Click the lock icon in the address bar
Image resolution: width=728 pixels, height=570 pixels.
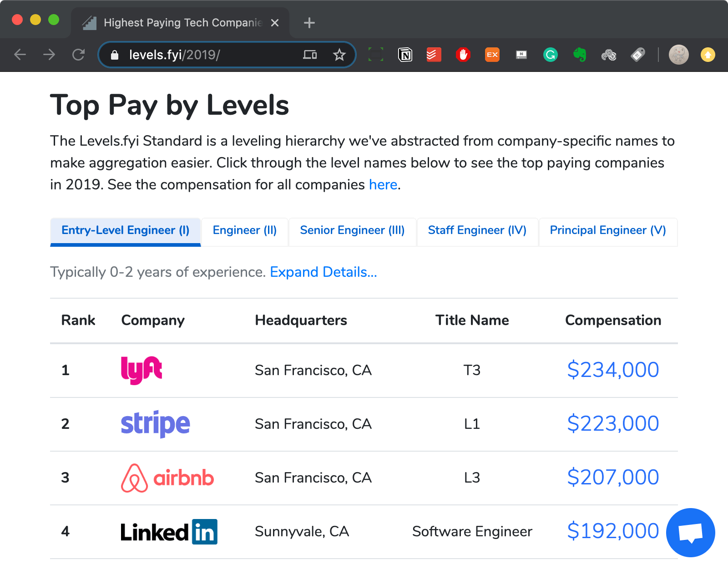(x=115, y=55)
